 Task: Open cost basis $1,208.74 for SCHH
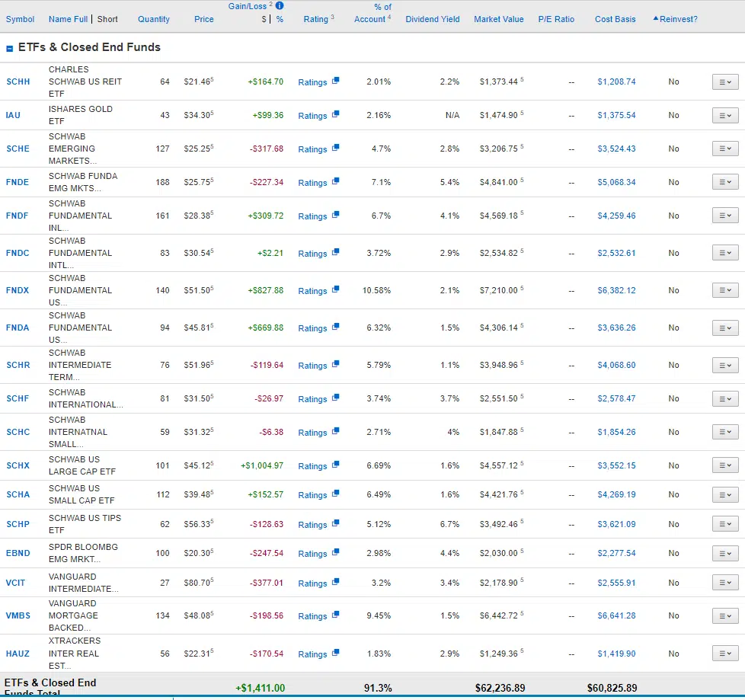click(616, 82)
